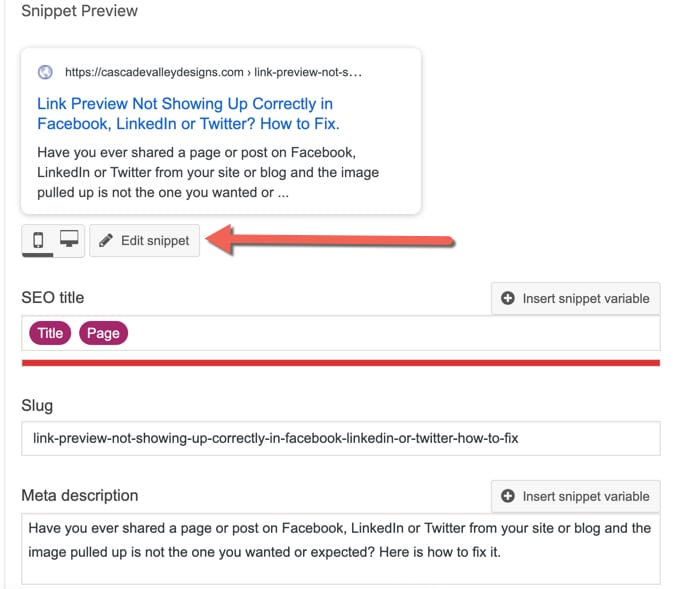
Task: Insert snippet variable for Meta description
Action: pyautogui.click(x=576, y=496)
